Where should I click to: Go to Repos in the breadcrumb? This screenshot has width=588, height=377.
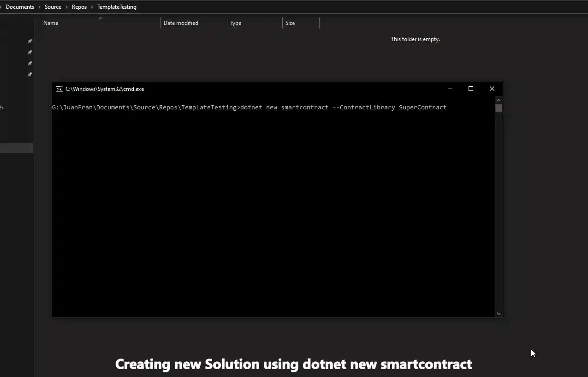point(79,7)
